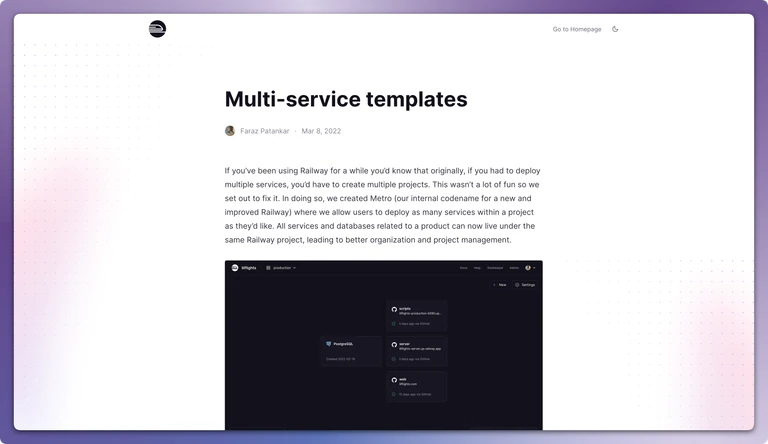
Task: Click the Mar 8, 2022 date
Action: [x=321, y=131]
